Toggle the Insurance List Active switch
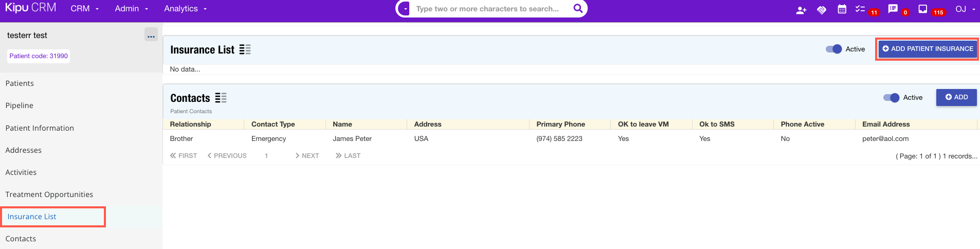This screenshot has height=249, width=980. (x=833, y=49)
